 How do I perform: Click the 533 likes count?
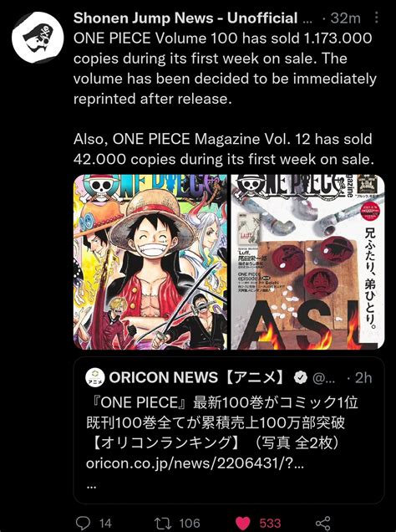click(270, 523)
